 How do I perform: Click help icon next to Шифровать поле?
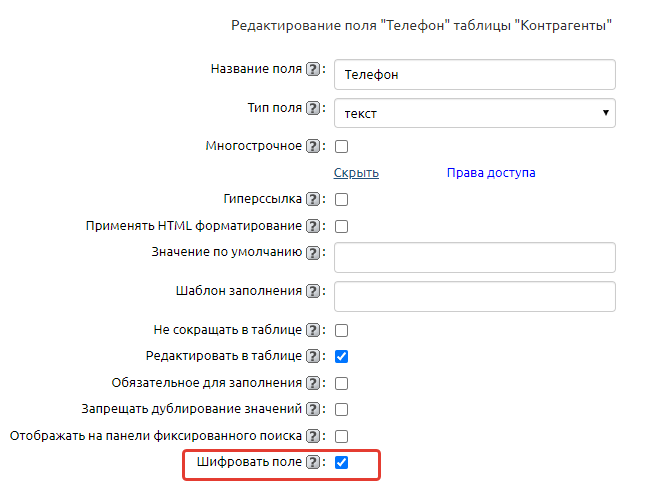313,462
